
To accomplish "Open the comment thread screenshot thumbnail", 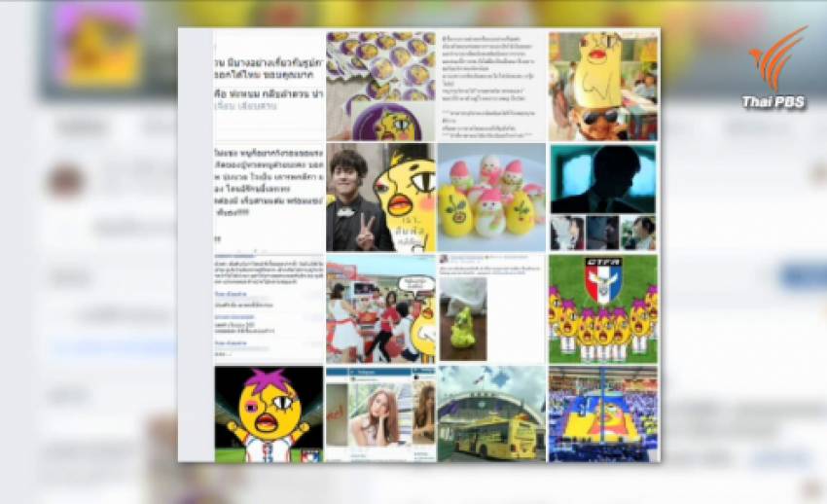I will click(x=269, y=309).
